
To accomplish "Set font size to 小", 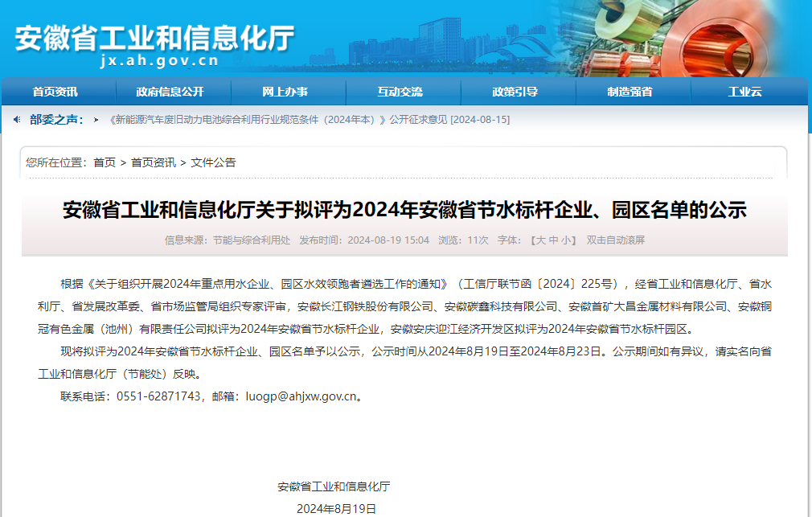I will tap(566, 240).
